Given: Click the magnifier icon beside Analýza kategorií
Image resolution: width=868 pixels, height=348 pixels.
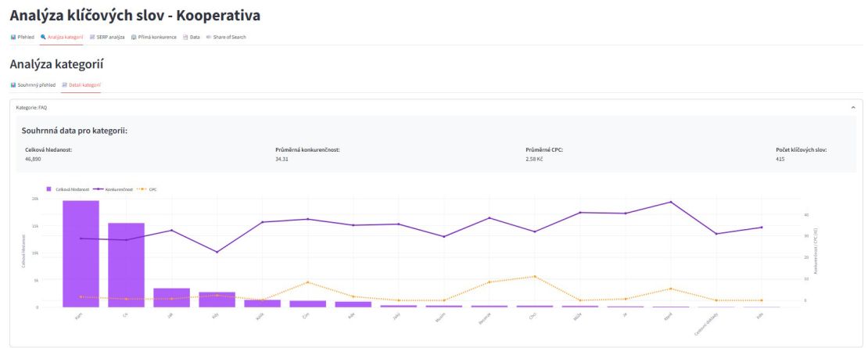Looking at the screenshot, I should point(43,37).
